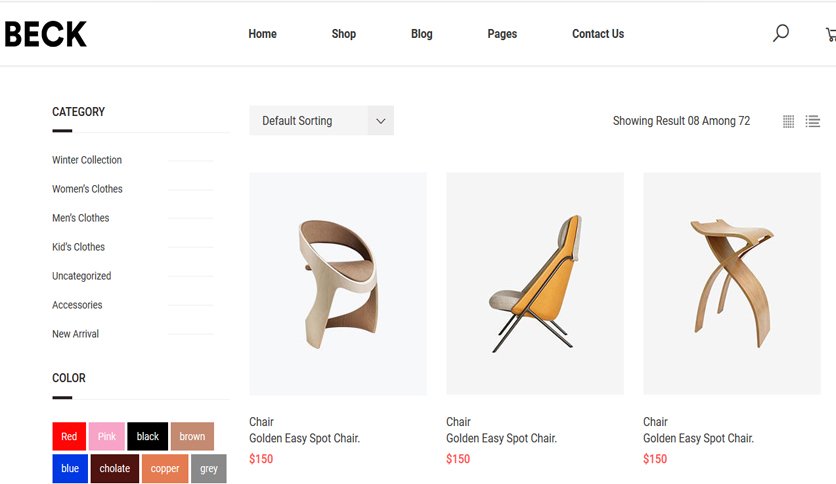This screenshot has width=836, height=484.
Task: Switch to grid view layout
Action: pos(789,121)
